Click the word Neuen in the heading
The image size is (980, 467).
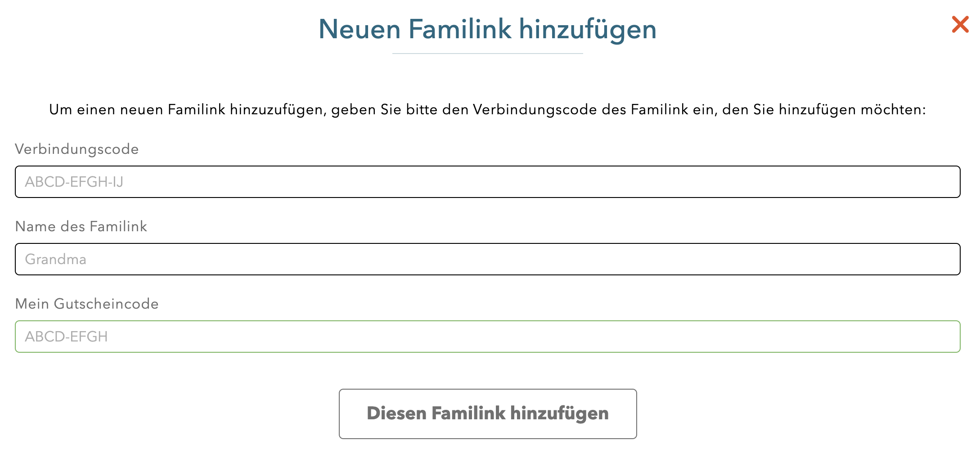[x=360, y=29]
